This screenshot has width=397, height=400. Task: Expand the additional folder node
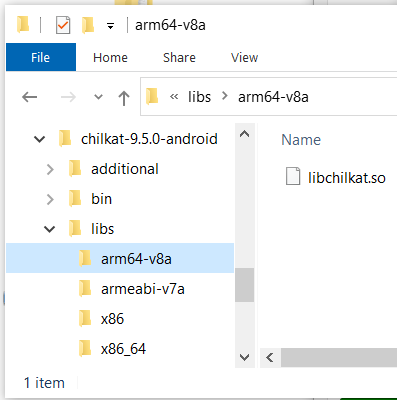point(50,169)
